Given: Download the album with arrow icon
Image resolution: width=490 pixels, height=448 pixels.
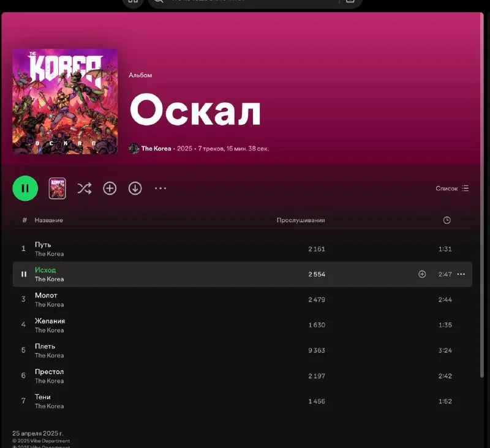Looking at the screenshot, I should (x=135, y=189).
